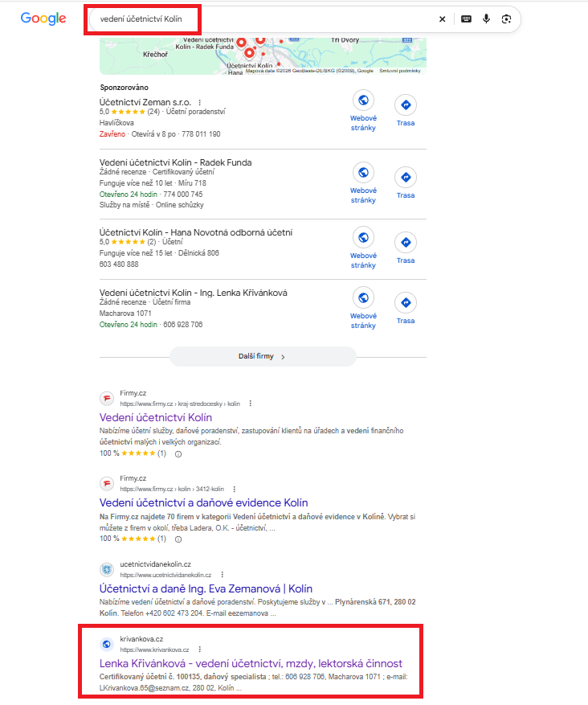Click Otevřeno 24 hodin for Radek Funda
Image resolution: width=588 pixels, height=705 pixels.
(x=128, y=195)
